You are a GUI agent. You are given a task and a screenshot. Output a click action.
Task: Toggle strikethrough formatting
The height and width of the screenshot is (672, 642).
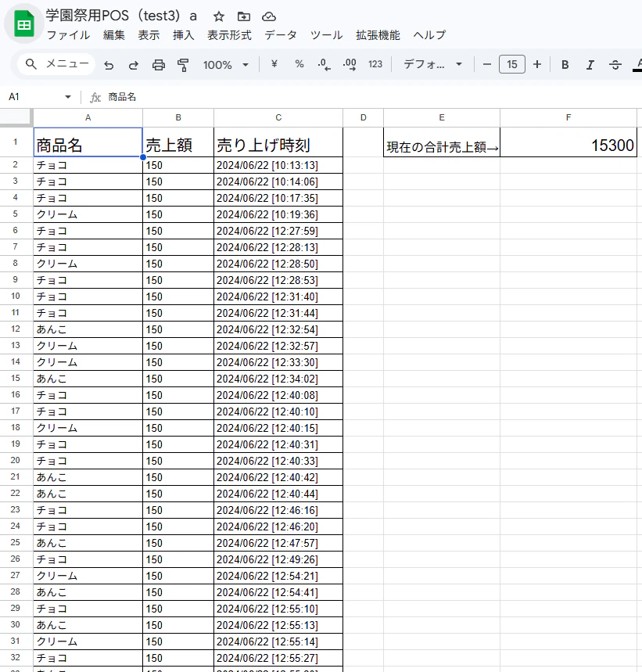pos(615,65)
